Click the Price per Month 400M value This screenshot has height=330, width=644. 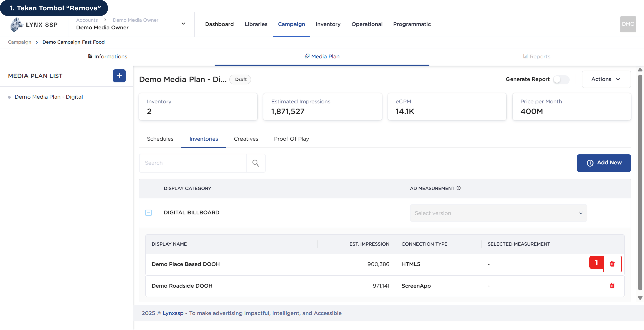point(531,112)
